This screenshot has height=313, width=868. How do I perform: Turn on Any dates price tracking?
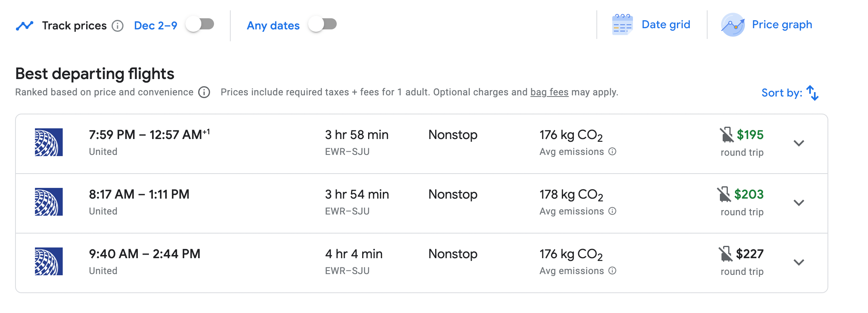(322, 24)
